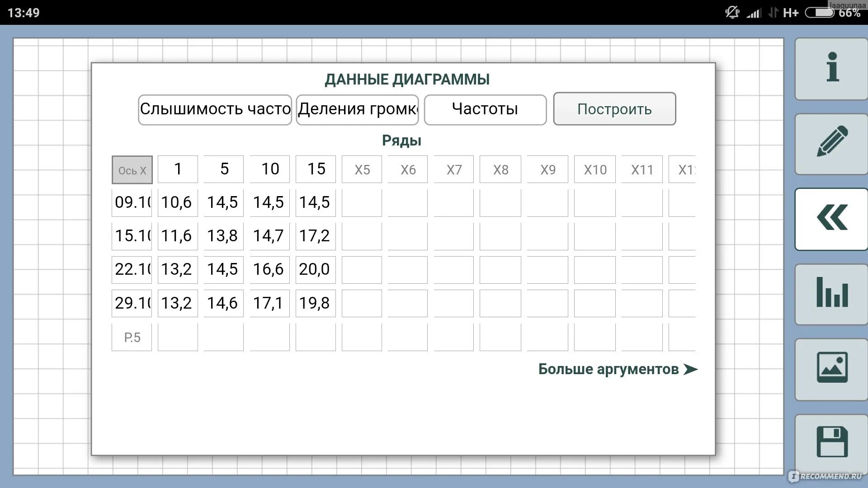Select value cell 16,6
868x488 pixels.
tap(270, 270)
